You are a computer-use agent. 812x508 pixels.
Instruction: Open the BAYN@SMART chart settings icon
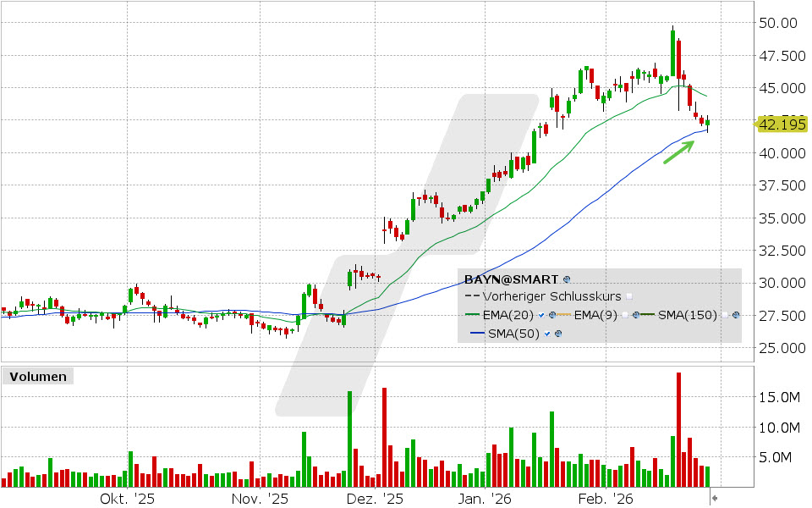[x=567, y=279]
